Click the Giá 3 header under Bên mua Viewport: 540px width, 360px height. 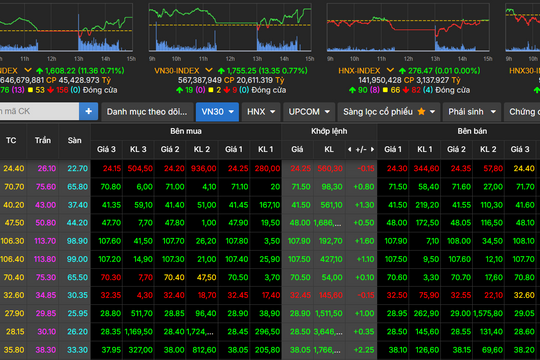pyautogui.click(x=106, y=150)
